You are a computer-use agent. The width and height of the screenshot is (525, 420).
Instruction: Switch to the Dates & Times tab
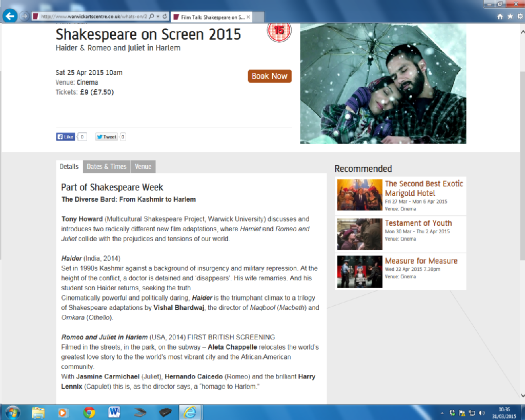tap(107, 167)
